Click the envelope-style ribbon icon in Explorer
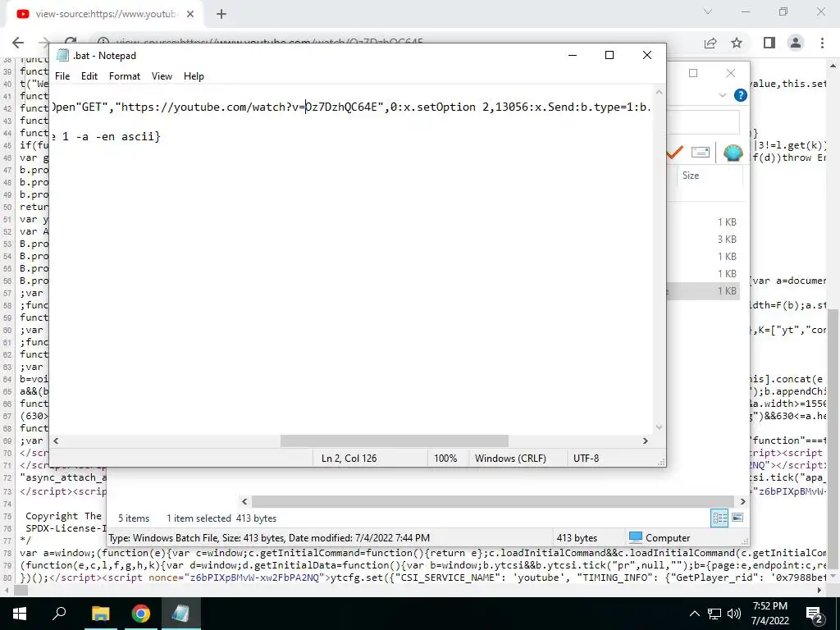This screenshot has width=840, height=630. tap(701, 153)
